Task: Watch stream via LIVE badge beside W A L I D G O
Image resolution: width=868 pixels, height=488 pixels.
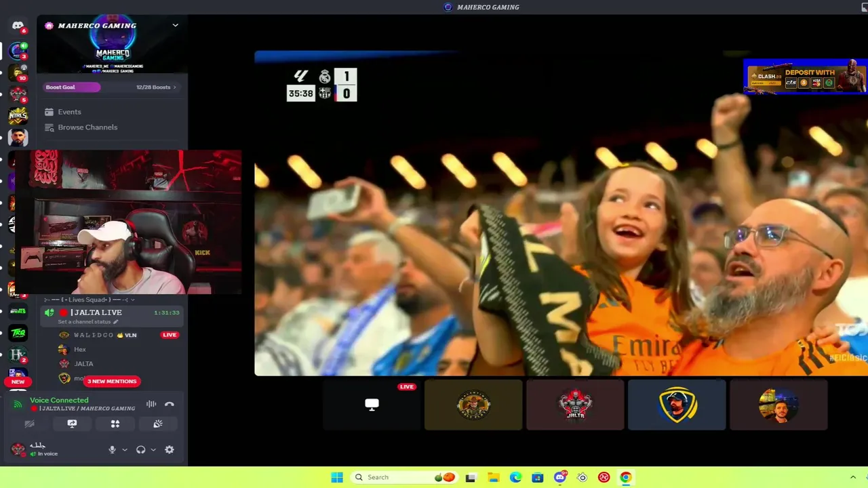Action: 170,335
